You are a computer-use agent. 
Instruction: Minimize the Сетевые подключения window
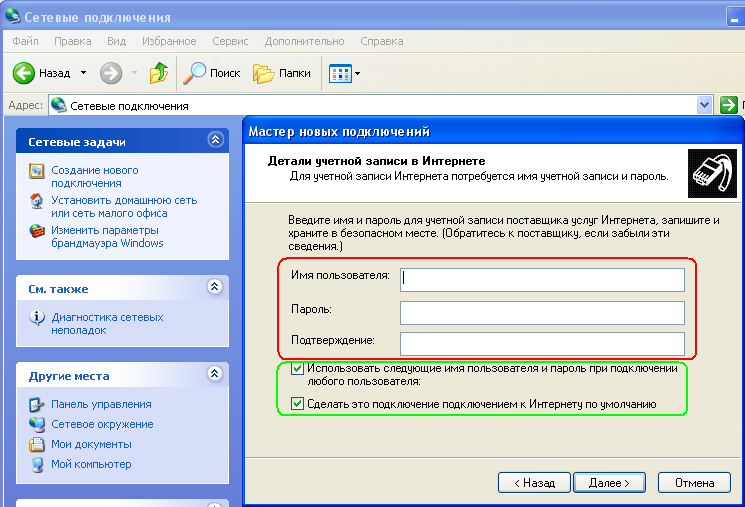(x=735, y=17)
